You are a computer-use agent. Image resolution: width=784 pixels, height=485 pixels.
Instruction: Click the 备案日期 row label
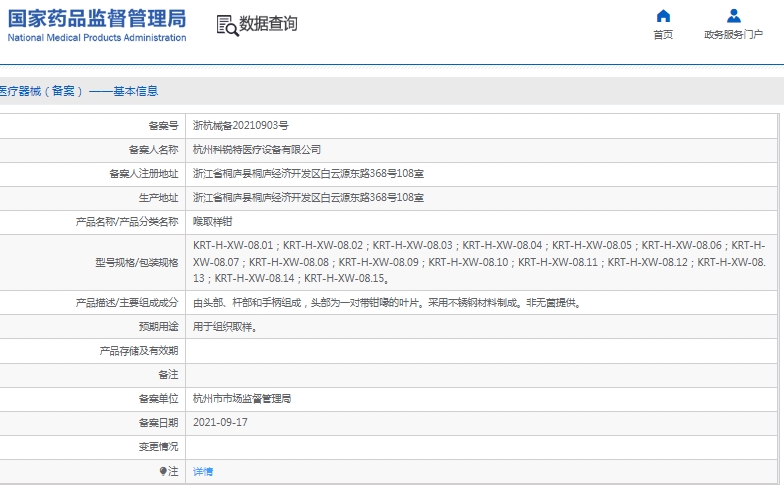point(158,422)
